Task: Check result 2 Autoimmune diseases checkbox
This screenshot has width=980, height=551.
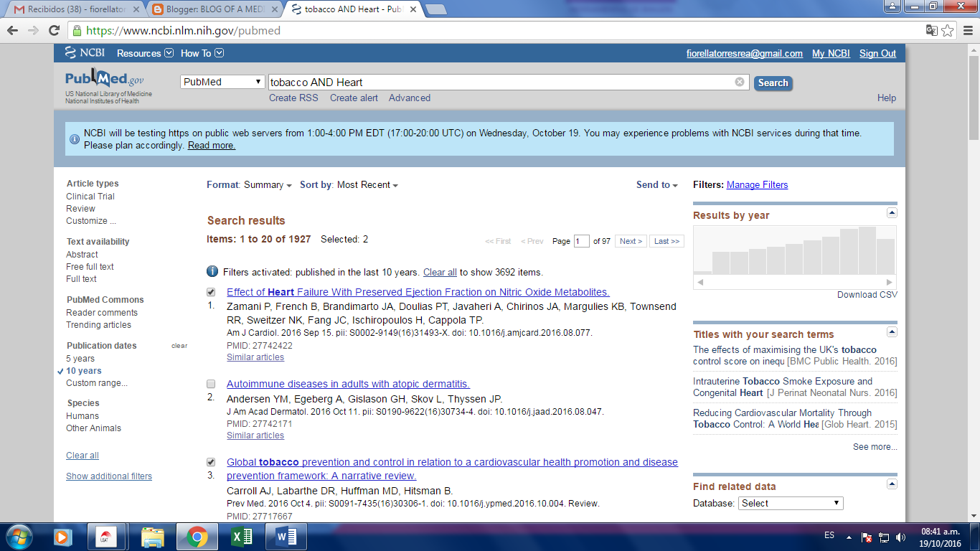Action: 211,384
